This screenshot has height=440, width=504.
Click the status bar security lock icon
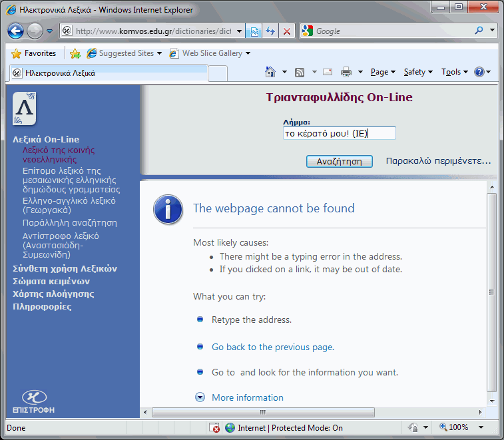(x=413, y=427)
